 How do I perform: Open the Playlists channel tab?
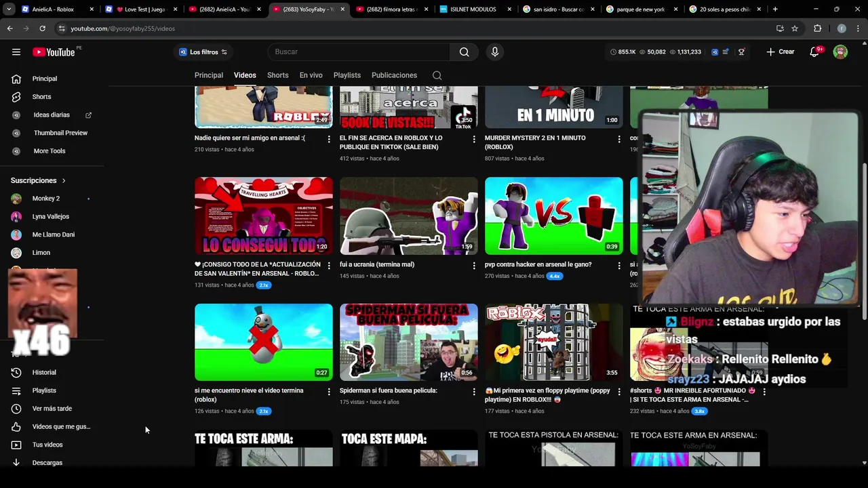pyautogui.click(x=347, y=75)
